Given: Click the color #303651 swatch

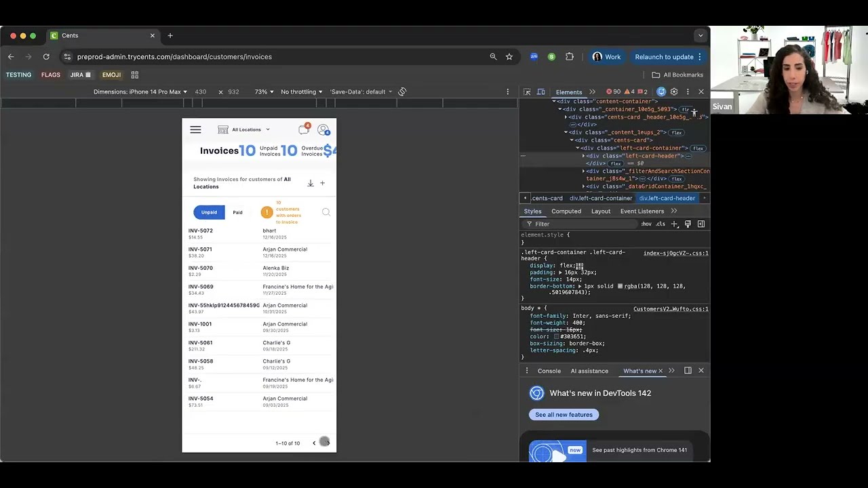Looking at the screenshot, I should click(557, 337).
